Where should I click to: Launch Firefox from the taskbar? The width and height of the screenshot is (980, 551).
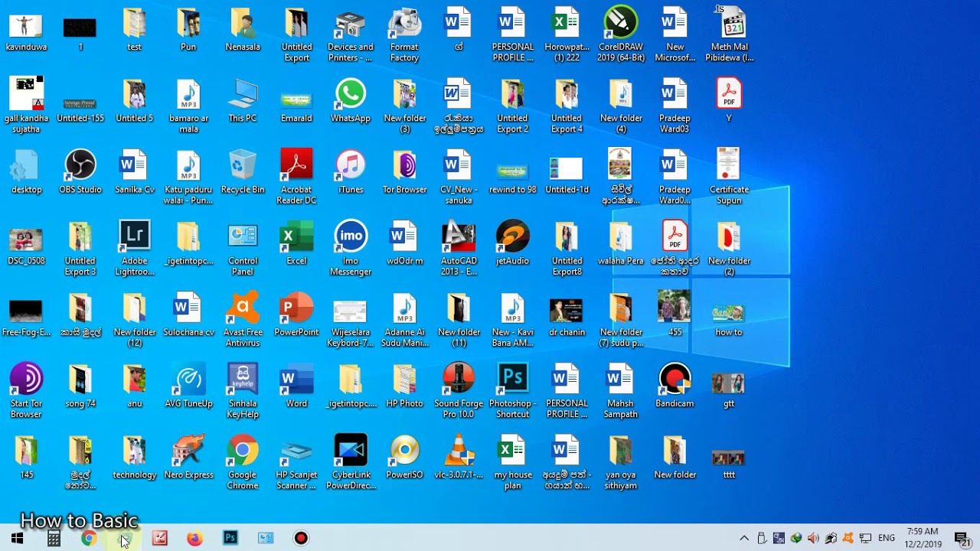click(x=194, y=538)
